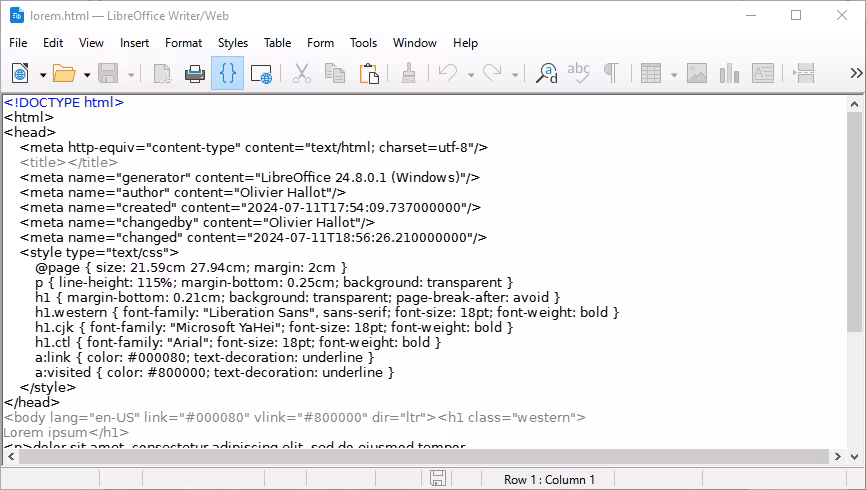Viewport: 866px width, 490px height.
Task: Click the h1.cjk Microsoft YaHei line
Action: coord(274,327)
